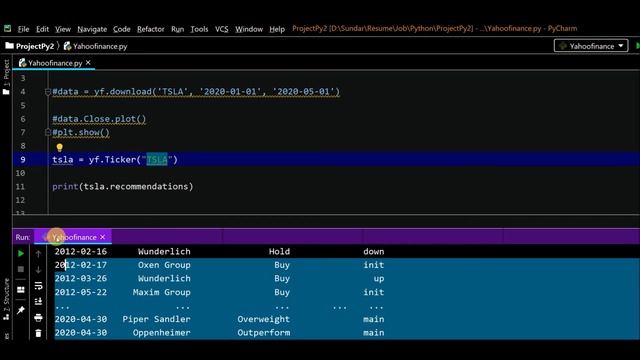Screen dimensions: 640x360
Task: Click the commented yf.download line
Action: pos(196,92)
